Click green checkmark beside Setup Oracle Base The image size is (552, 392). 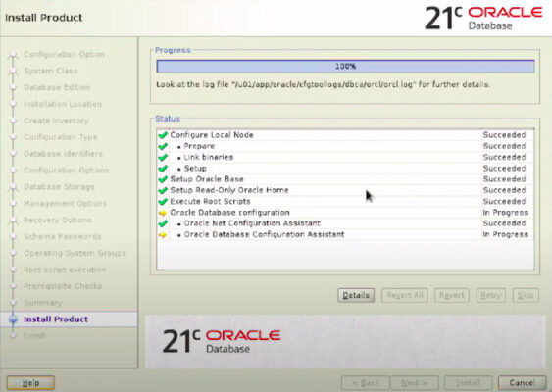(163, 179)
